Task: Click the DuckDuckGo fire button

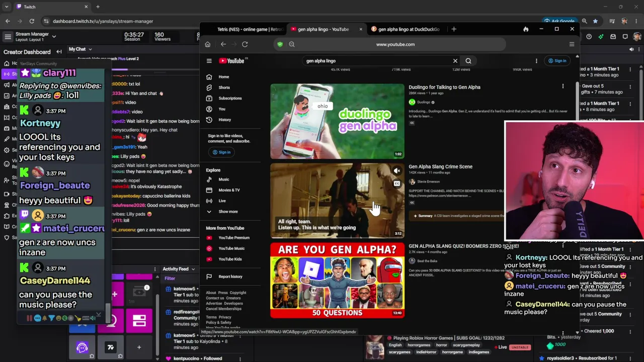Action: 526,29
